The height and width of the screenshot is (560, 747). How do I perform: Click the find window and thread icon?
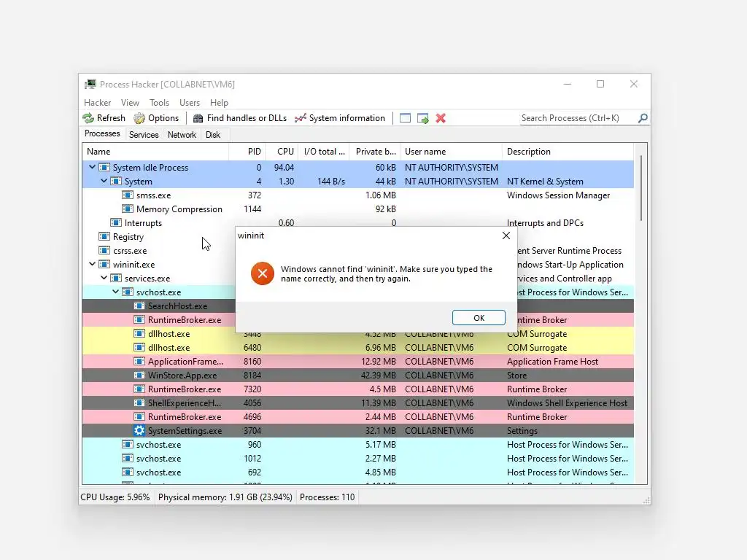(x=422, y=118)
